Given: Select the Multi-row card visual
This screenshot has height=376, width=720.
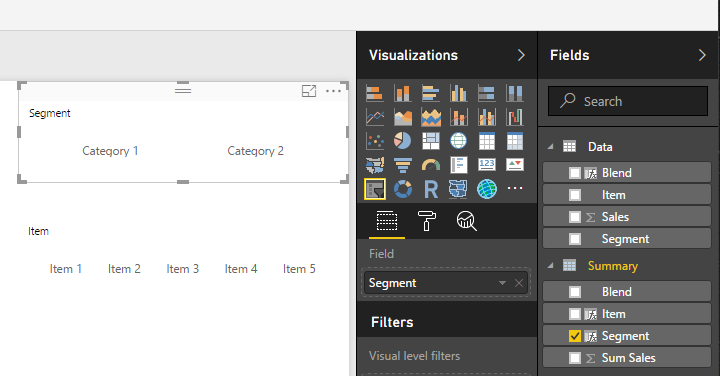Looking at the screenshot, I should pos(459,165).
